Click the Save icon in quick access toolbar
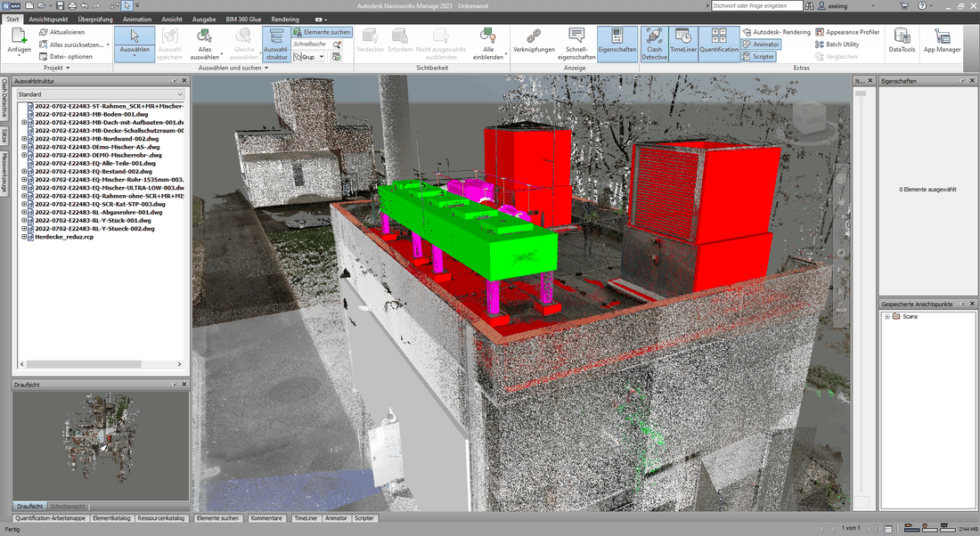This screenshot has height=536, width=980. (60, 5)
